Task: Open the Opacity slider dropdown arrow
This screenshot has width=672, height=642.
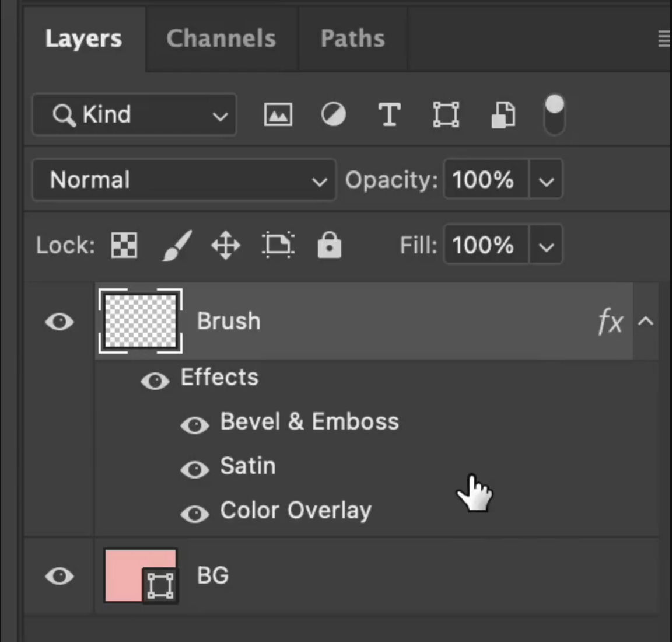Action: click(x=546, y=181)
